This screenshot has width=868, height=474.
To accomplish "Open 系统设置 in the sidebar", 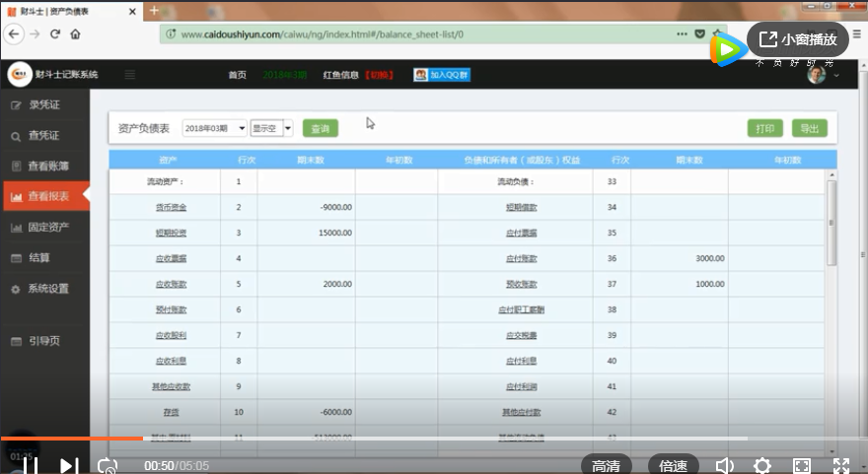I will [x=44, y=289].
